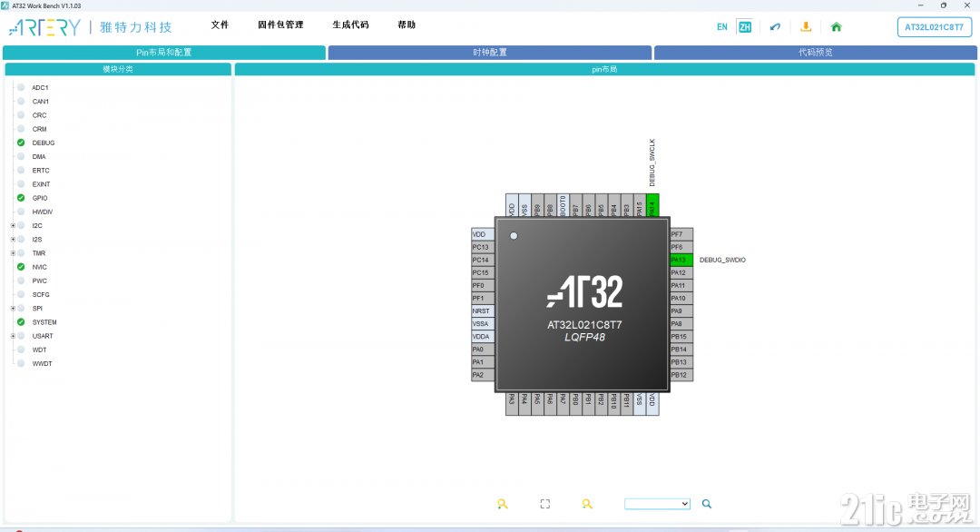Viewport: 980px width, 532px height.
Task: Select the CRM module
Action: (x=39, y=129)
